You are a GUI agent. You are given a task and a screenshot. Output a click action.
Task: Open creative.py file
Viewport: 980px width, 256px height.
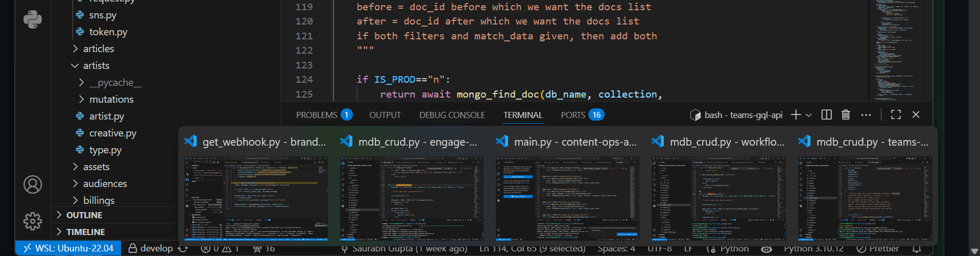(x=113, y=133)
